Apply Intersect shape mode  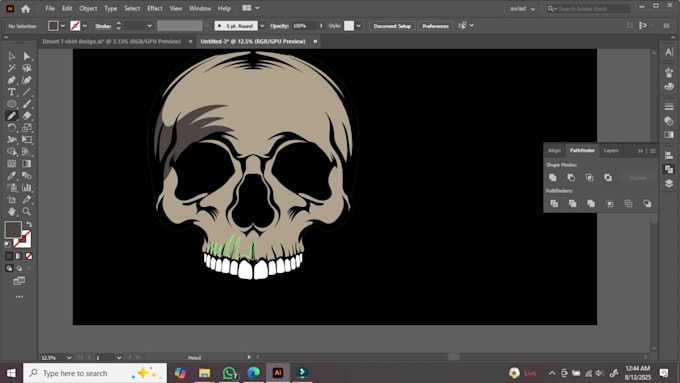(x=590, y=177)
